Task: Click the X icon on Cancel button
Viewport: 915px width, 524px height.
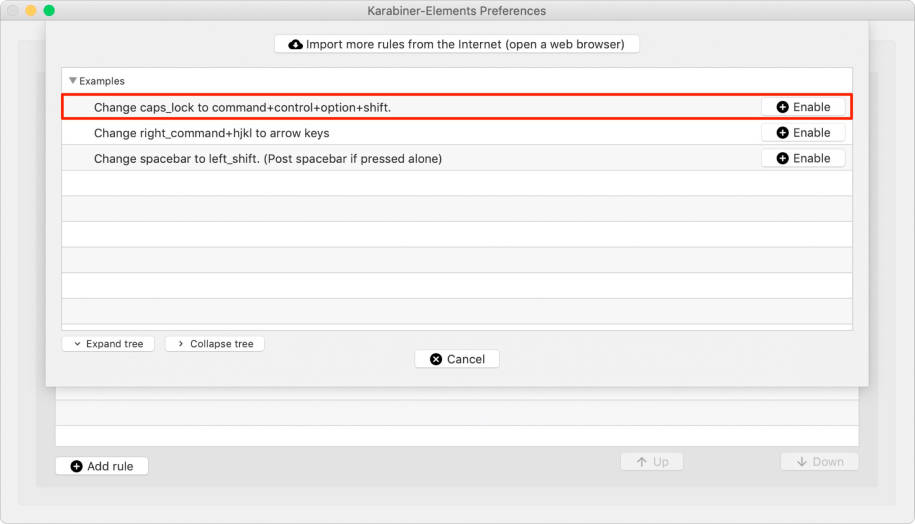Action: coord(435,359)
